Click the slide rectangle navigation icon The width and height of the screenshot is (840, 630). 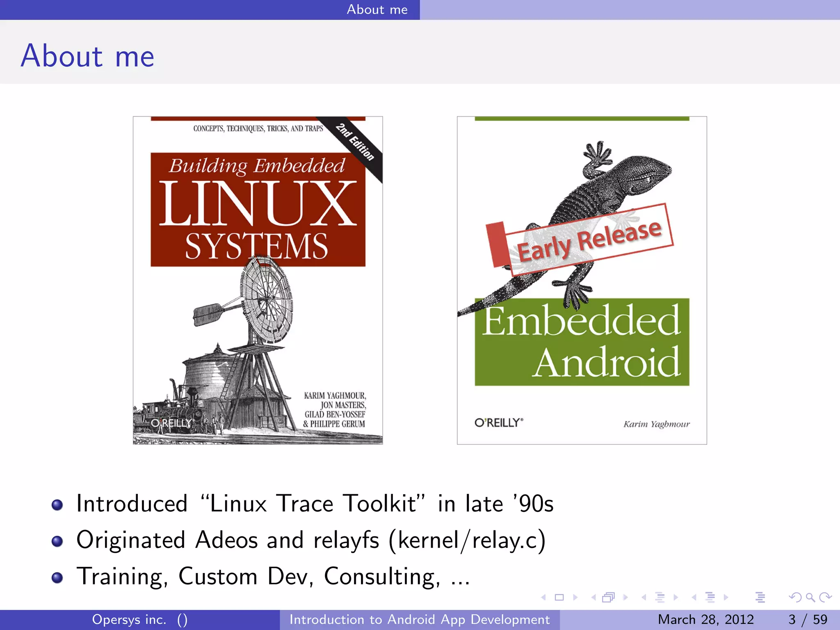[x=559, y=598]
